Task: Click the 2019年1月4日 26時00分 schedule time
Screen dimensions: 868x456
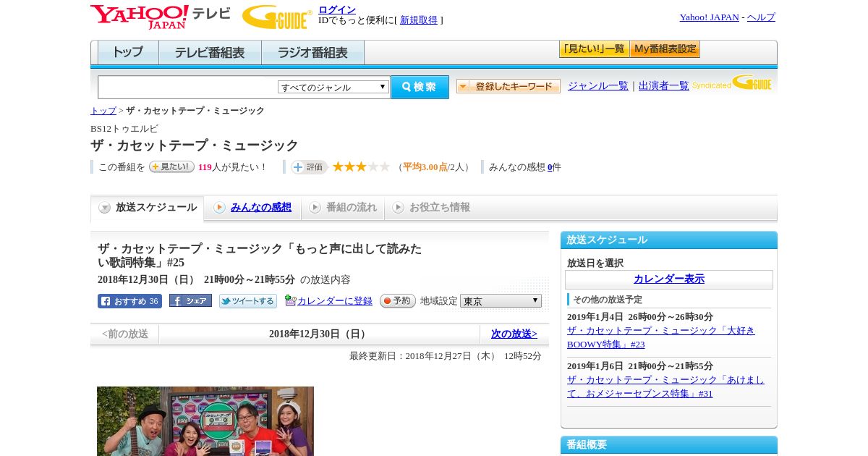Action: coord(640,317)
